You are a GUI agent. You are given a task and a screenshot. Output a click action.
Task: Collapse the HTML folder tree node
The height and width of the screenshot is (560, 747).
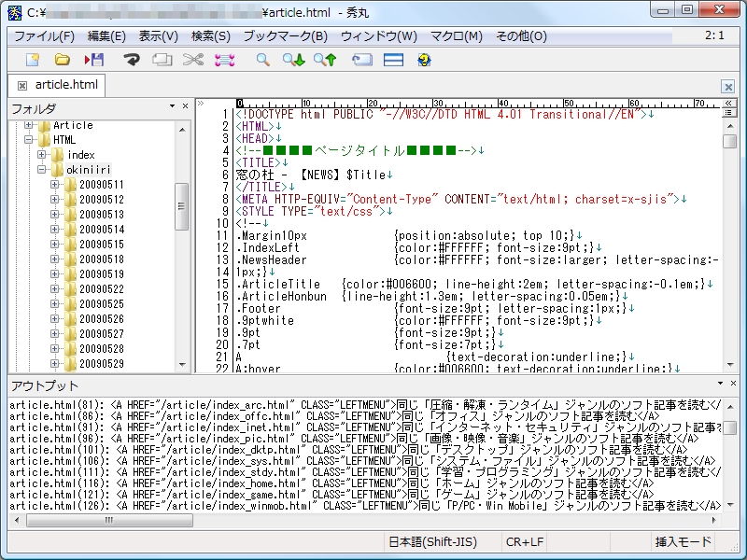pyautogui.click(x=29, y=140)
